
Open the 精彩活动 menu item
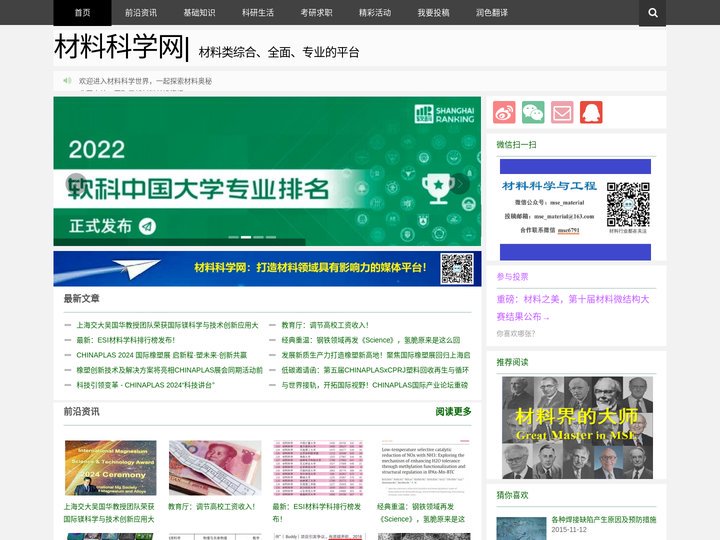(x=375, y=13)
